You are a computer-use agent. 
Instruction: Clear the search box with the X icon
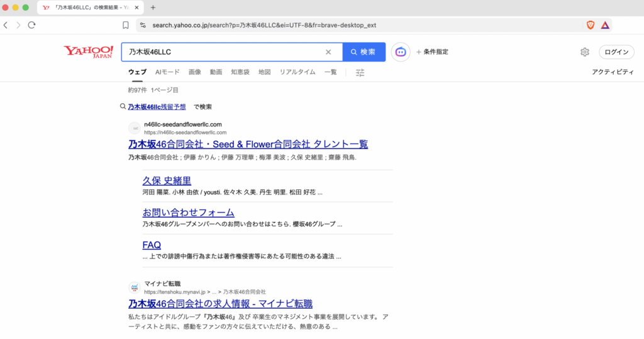click(328, 52)
